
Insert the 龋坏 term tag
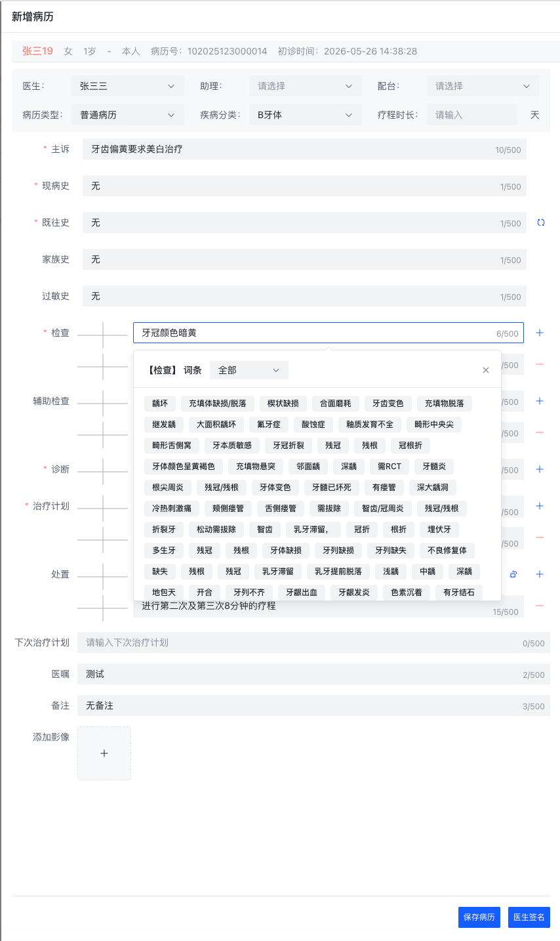tap(160, 404)
